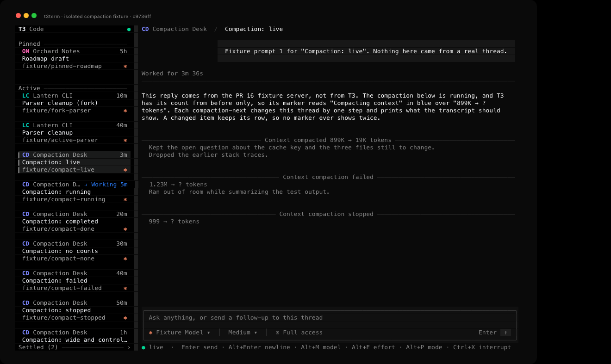Click the Full access mode icon
This screenshot has width=611, height=364.
click(277, 333)
